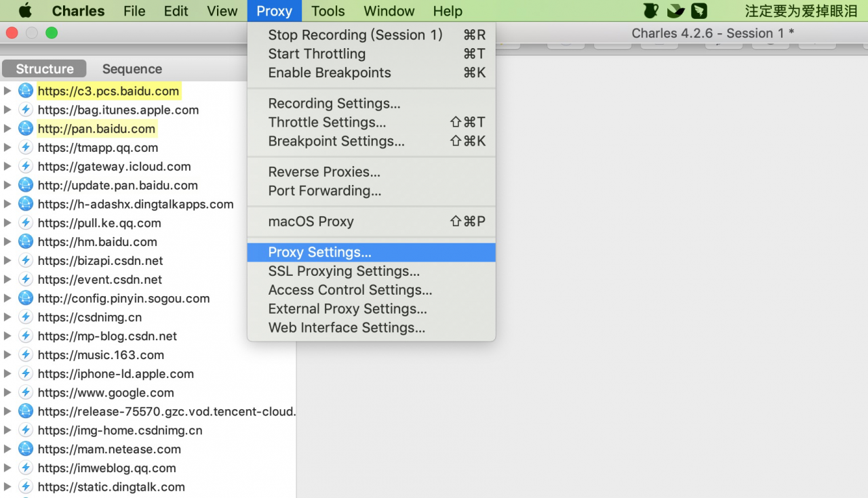Toggle Start Throttling in Proxy menu

pos(372,54)
